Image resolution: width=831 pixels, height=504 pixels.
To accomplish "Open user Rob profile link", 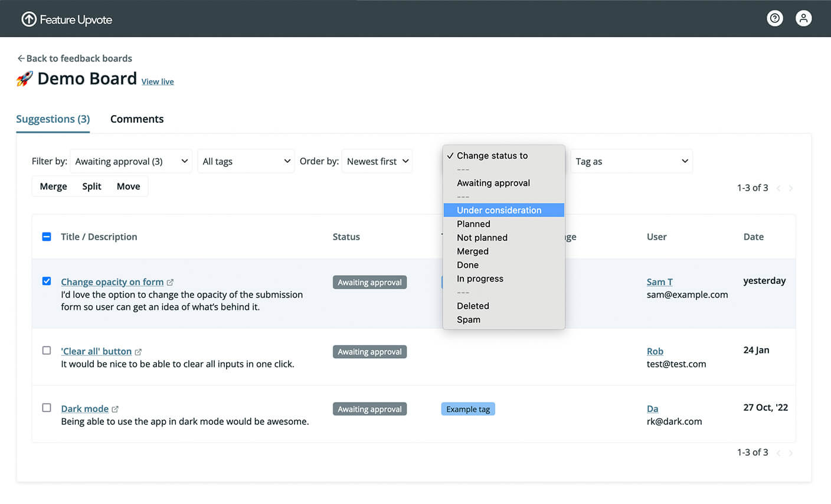I will pyautogui.click(x=655, y=351).
